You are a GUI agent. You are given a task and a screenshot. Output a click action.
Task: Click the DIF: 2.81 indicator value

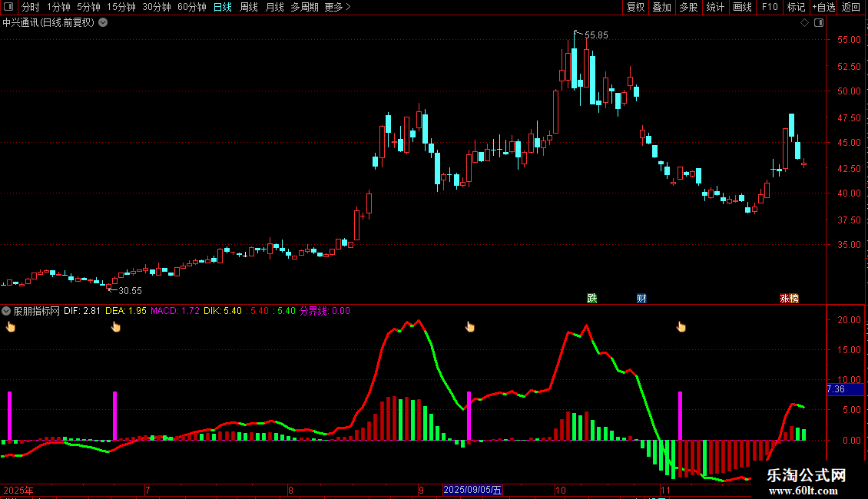[82, 311]
